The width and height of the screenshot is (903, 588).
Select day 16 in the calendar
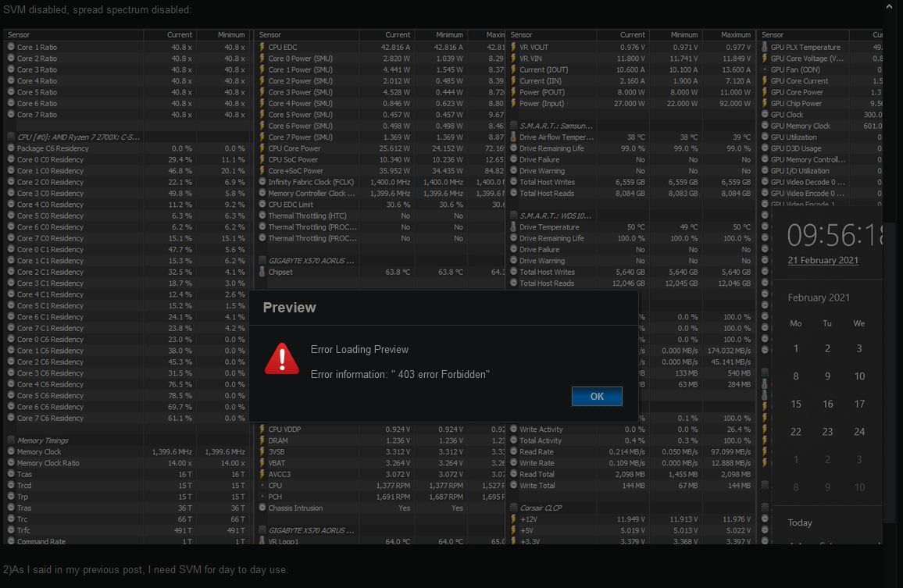827,404
